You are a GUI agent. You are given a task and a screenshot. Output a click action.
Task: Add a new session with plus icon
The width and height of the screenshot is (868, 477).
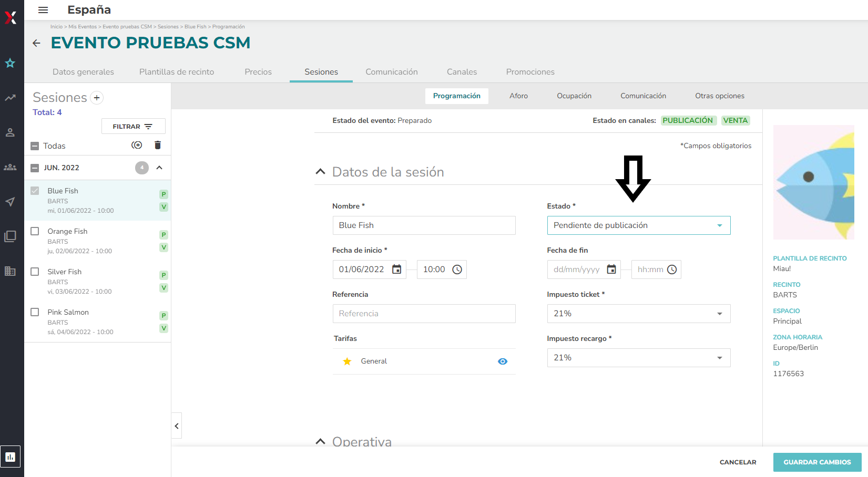point(97,98)
